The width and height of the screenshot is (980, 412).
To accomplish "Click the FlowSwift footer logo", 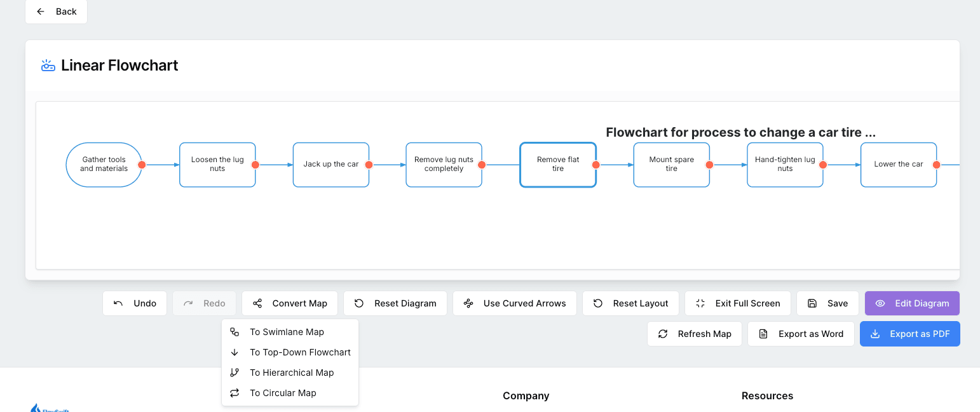I will 50,408.
